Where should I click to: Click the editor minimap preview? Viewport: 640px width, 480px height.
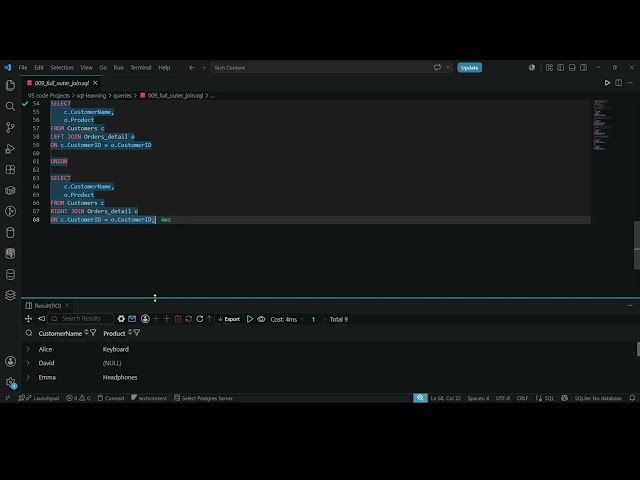click(602, 125)
